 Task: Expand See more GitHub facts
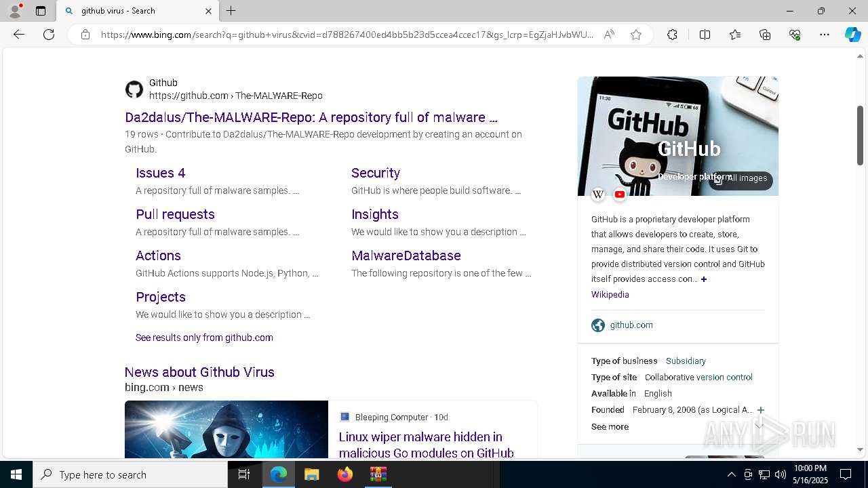pyautogui.click(x=610, y=427)
